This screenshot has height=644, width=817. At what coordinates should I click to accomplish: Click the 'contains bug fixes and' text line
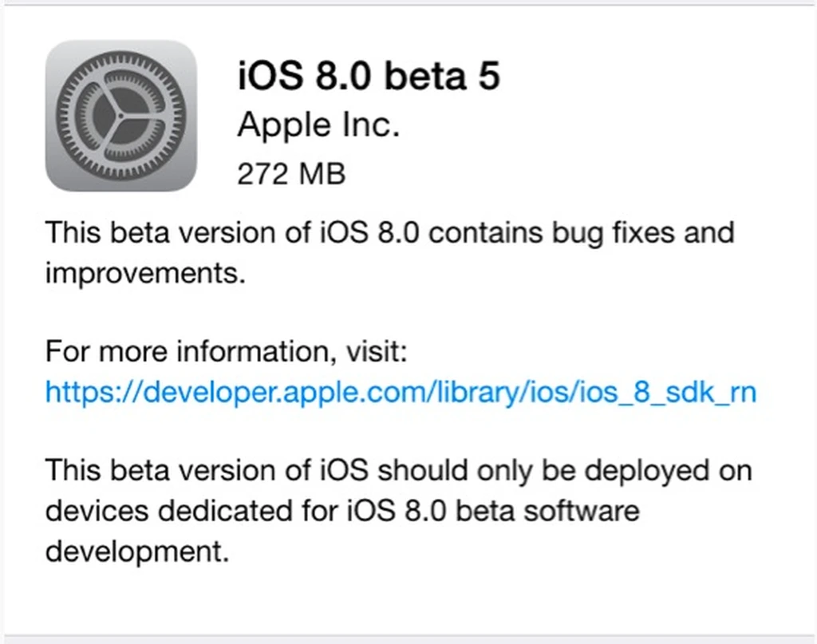[x=582, y=232]
